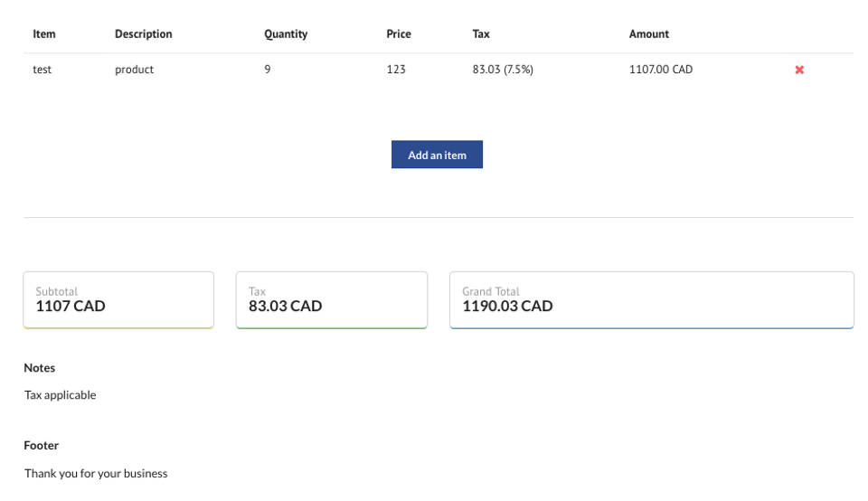Click the price value 123

tap(396, 70)
